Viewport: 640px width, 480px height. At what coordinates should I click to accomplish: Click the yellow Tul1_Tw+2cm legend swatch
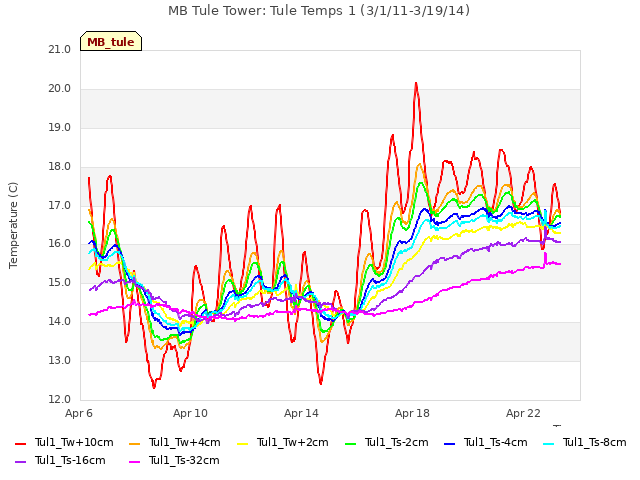[242, 444]
